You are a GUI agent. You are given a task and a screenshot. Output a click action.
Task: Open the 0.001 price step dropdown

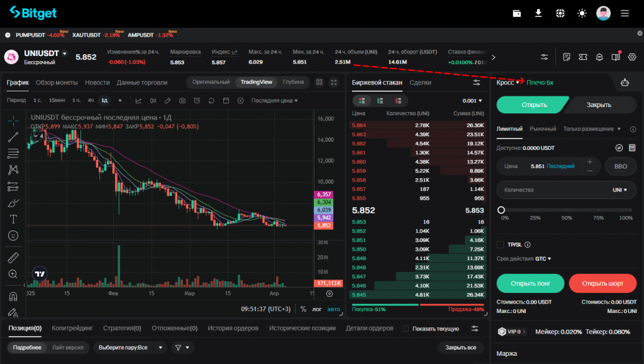click(472, 101)
